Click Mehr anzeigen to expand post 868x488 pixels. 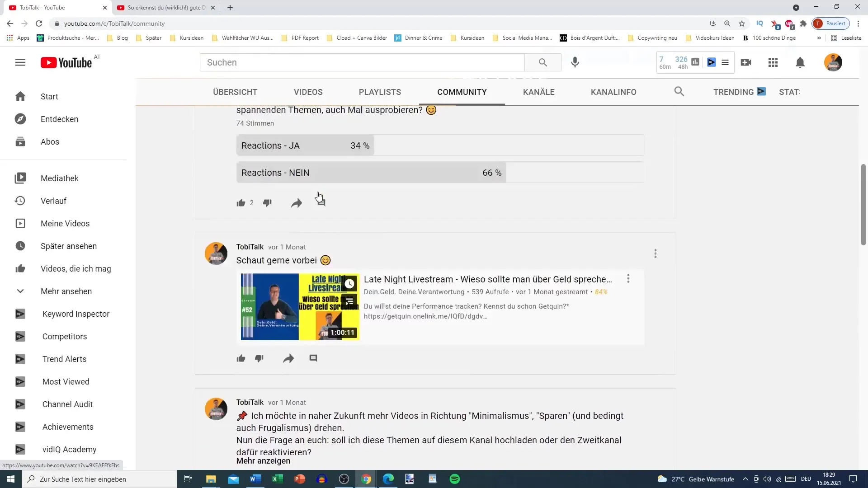click(x=263, y=460)
